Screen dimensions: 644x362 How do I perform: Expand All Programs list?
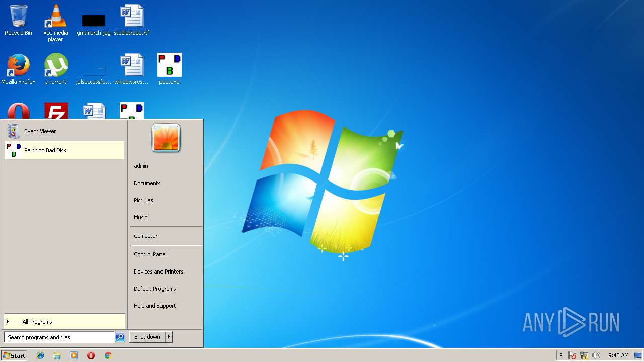[x=64, y=322]
